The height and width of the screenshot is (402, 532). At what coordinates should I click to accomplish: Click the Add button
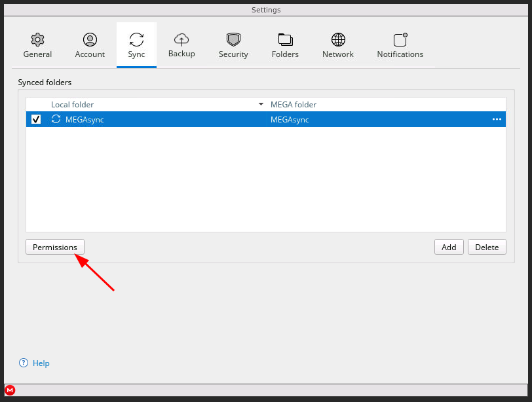tap(449, 247)
